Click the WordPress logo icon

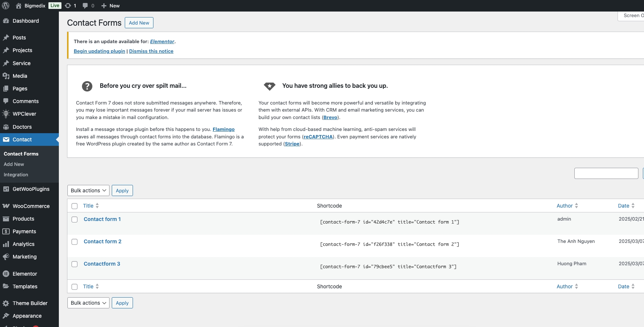6,6
